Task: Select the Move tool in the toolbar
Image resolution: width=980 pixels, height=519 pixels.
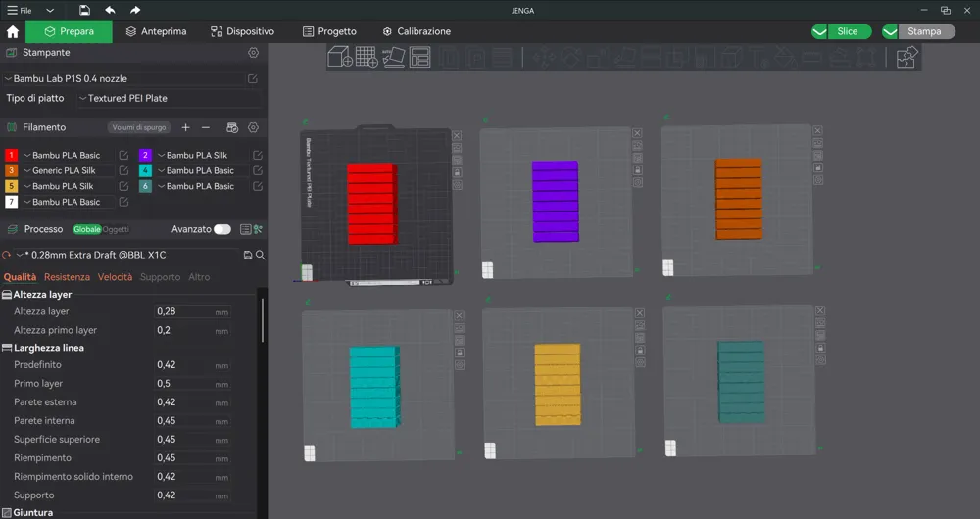Action: pos(544,58)
